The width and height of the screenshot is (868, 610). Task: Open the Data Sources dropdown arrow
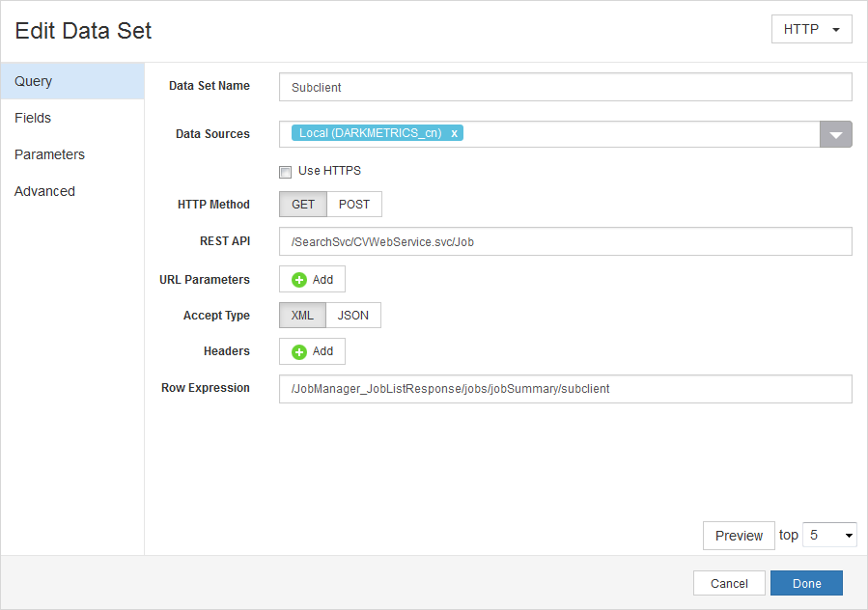pos(836,133)
